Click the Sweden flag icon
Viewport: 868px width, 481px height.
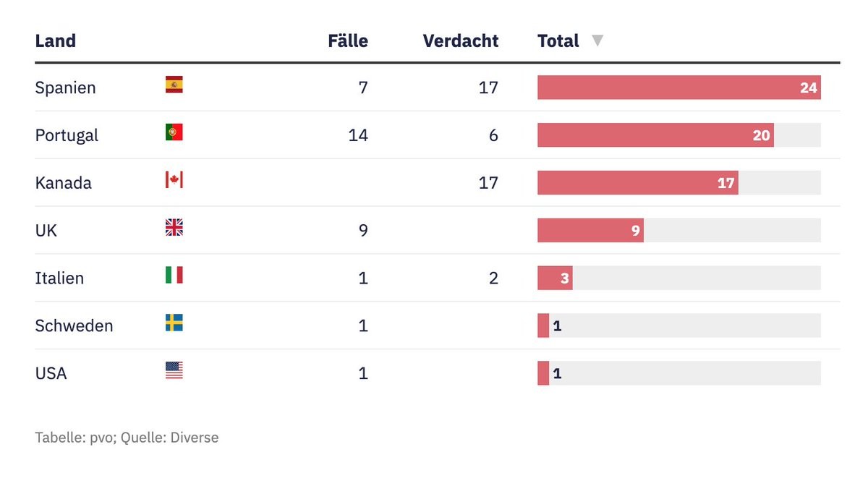tap(174, 323)
